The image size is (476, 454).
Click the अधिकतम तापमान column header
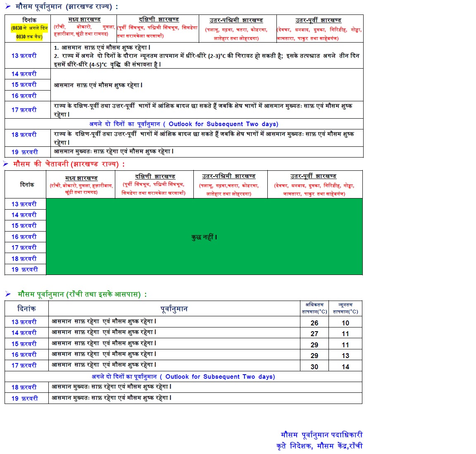[314, 308]
